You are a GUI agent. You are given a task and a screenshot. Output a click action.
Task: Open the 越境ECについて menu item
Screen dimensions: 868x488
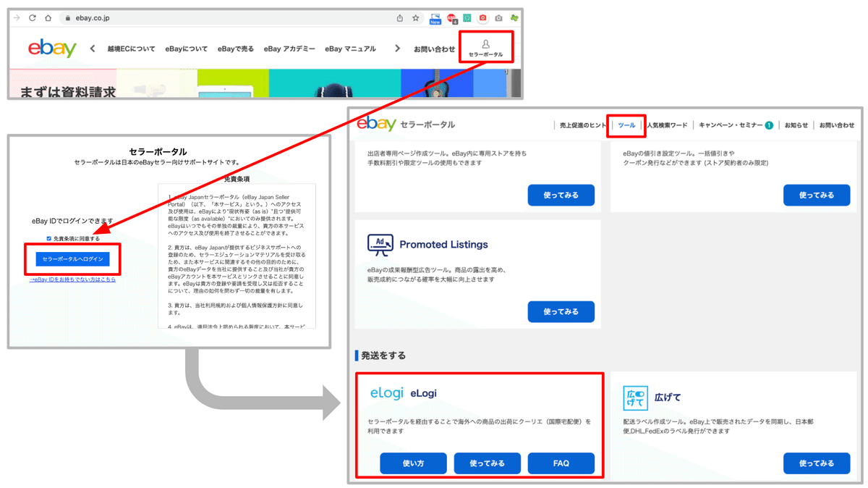point(132,49)
